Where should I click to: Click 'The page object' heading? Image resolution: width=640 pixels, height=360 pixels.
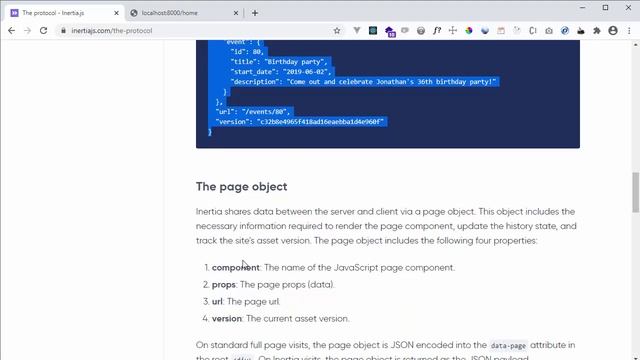241,187
